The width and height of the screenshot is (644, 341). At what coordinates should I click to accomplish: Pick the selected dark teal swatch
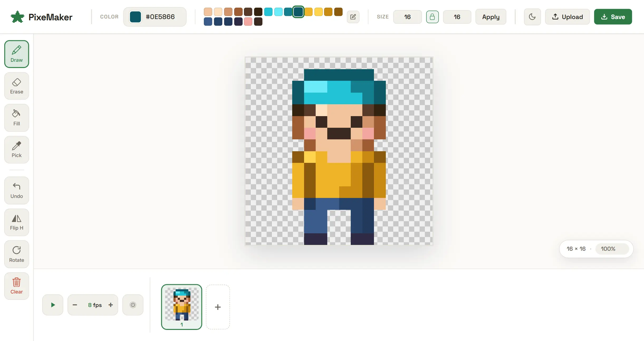pos(298,12)
